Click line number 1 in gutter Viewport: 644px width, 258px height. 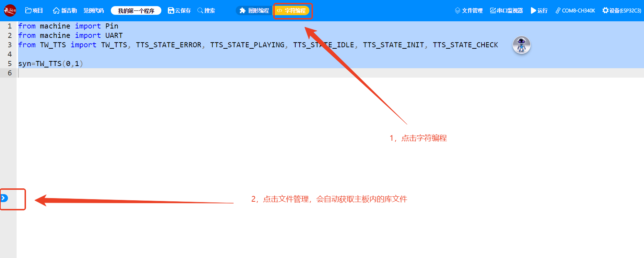(10, 26)
